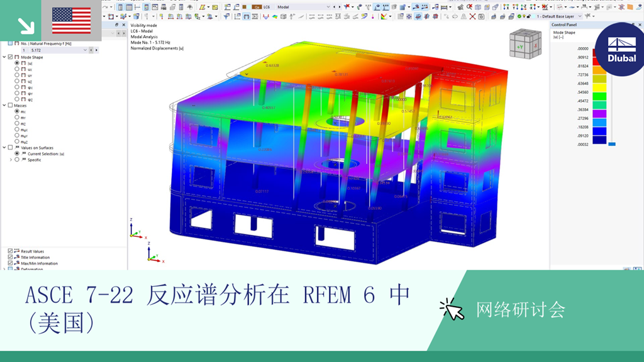Screen dimensions: 644x362
Task: Click the next load case arrow
Action: pyautogui.click(x=340, y=7)
